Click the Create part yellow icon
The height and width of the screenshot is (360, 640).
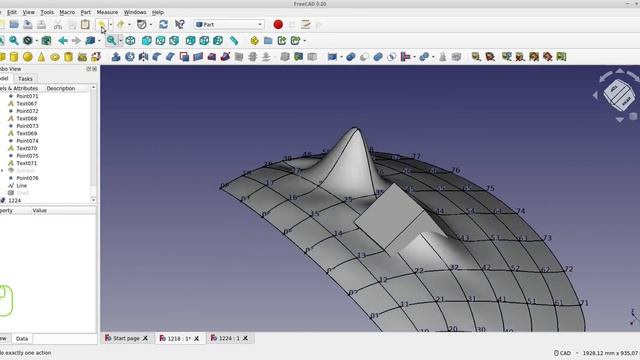point(255,40)
